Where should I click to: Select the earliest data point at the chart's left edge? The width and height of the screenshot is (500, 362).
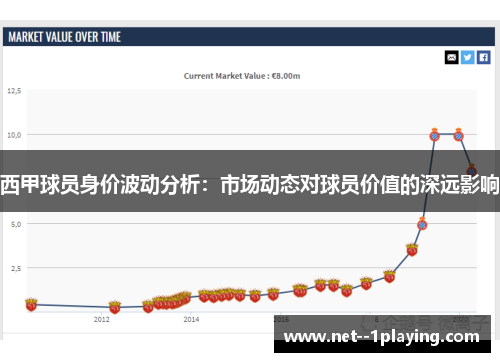[x=31, y=304]
